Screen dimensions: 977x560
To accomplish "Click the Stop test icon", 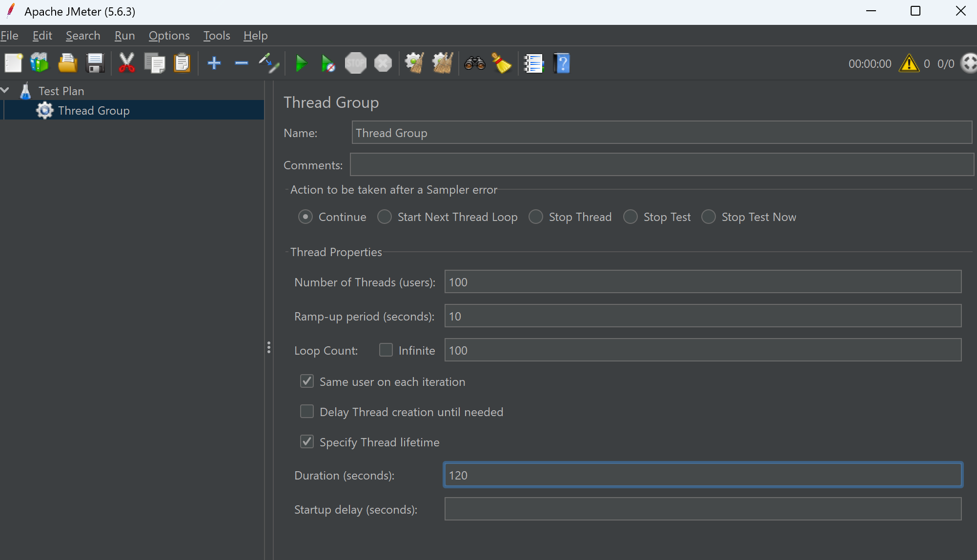I will (x=356, y=63).
